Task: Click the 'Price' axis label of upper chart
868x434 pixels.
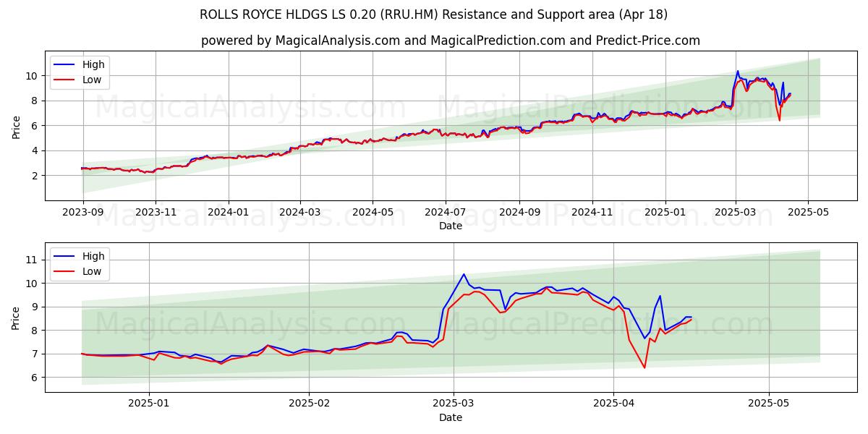Action: [17, 126]
